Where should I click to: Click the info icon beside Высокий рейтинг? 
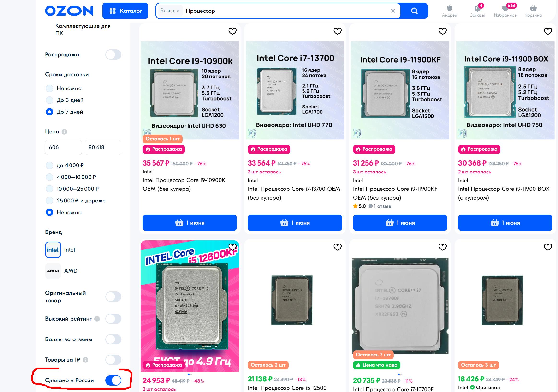(97, 319)
